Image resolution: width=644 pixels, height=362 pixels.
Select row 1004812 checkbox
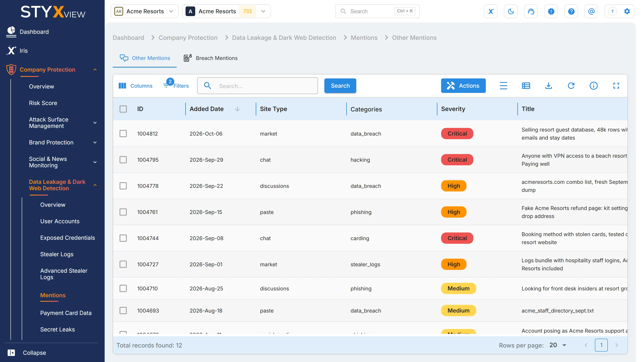point(123,133)
